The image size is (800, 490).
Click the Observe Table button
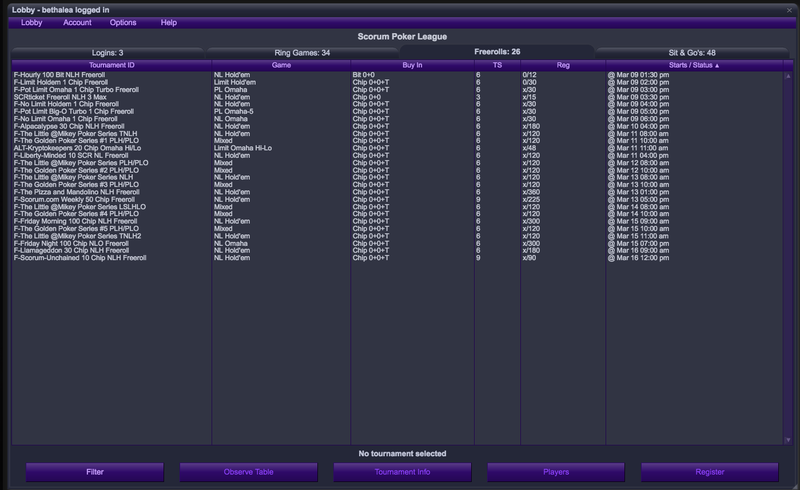(248, 472)
